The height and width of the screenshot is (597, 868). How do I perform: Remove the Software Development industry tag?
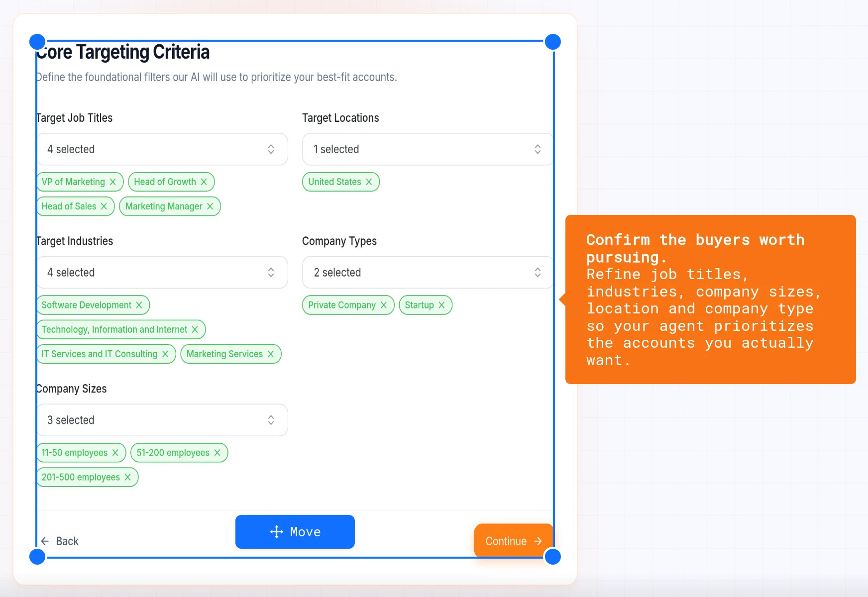click(139, 305)
